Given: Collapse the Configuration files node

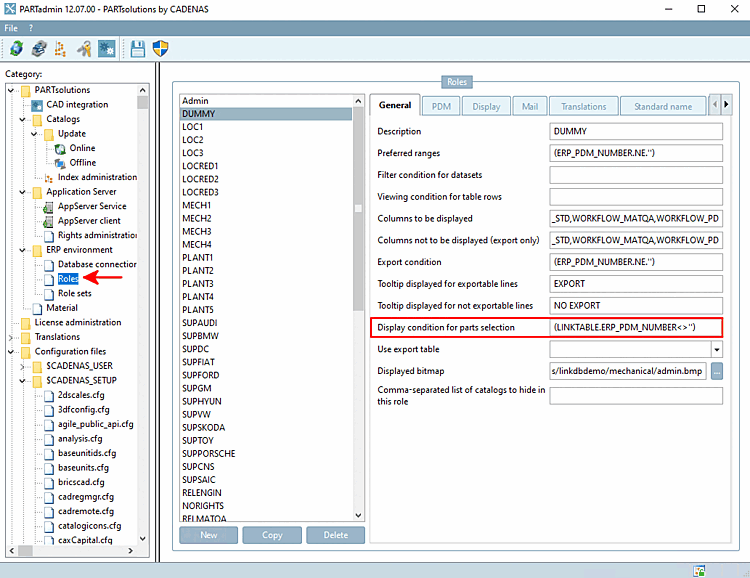Looking at the screenshot, I should point(11,352).
